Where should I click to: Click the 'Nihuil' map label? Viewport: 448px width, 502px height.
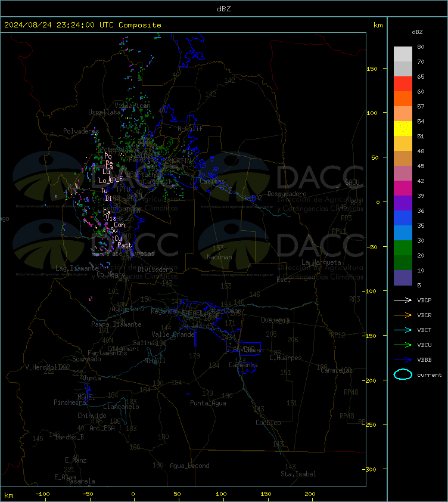click(x=155, y=361)
